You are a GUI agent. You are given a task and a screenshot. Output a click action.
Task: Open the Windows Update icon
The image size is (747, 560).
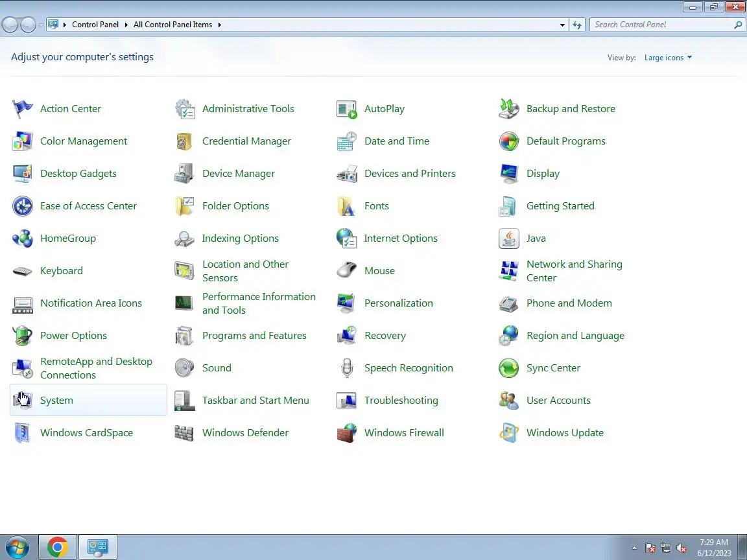508,433
